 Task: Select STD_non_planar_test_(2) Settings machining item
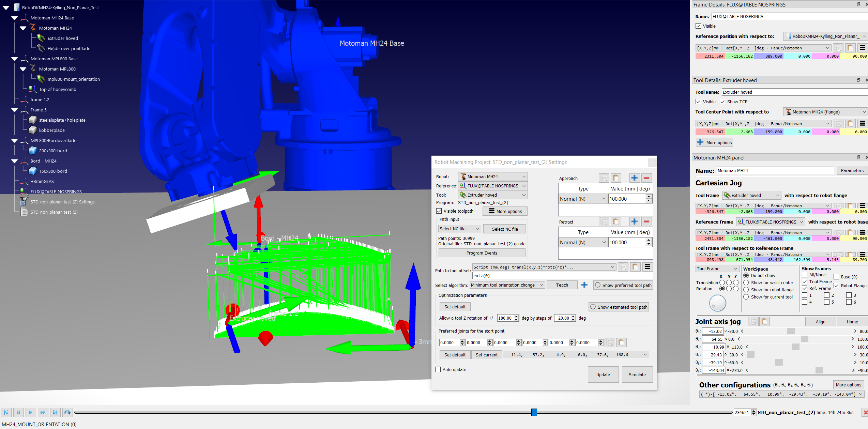click(62, 202)
